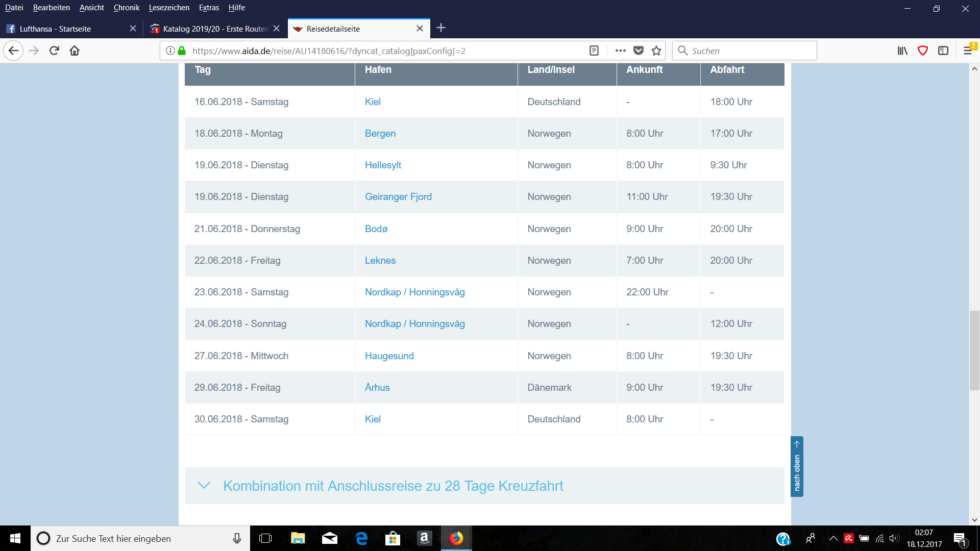Image resolution: width=980 pixels, height=551 pixels.
Task: Open a new browser tab
Action: (442, 28)
